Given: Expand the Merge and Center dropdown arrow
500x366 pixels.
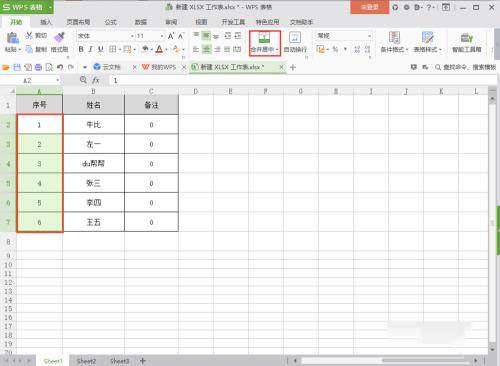Looking at the screenshot, I should pos(277,50).
